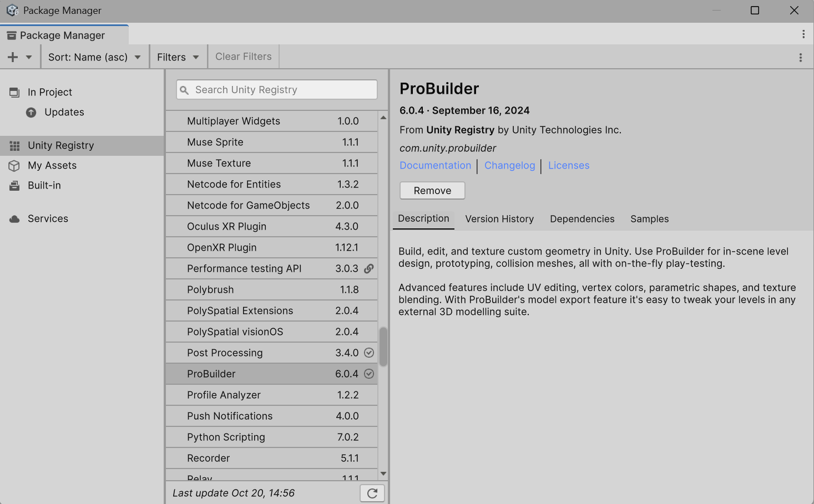This screenshot has width=814, height=504.
Task: Open the Filters dropdown
Action: (178, 57)
